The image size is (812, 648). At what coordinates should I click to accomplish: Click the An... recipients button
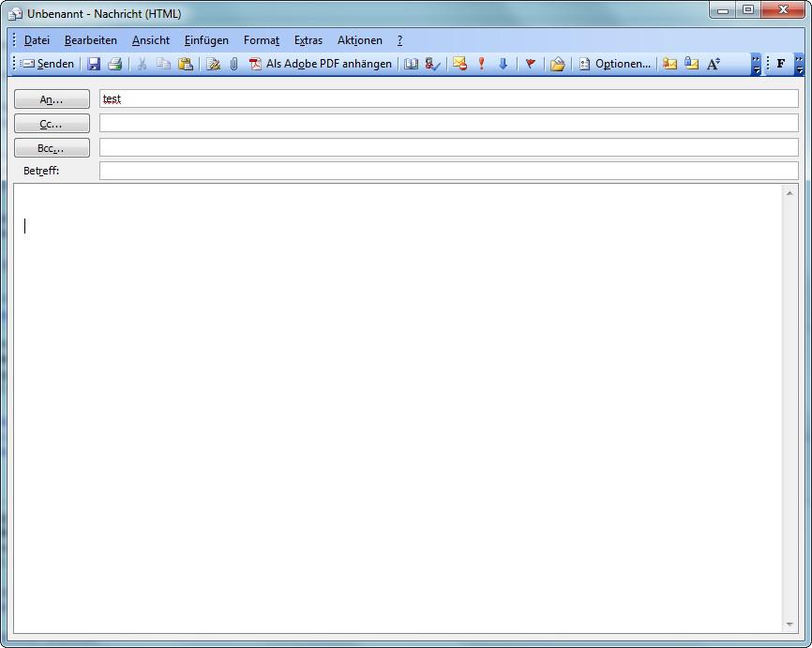[x=52, y=99]
